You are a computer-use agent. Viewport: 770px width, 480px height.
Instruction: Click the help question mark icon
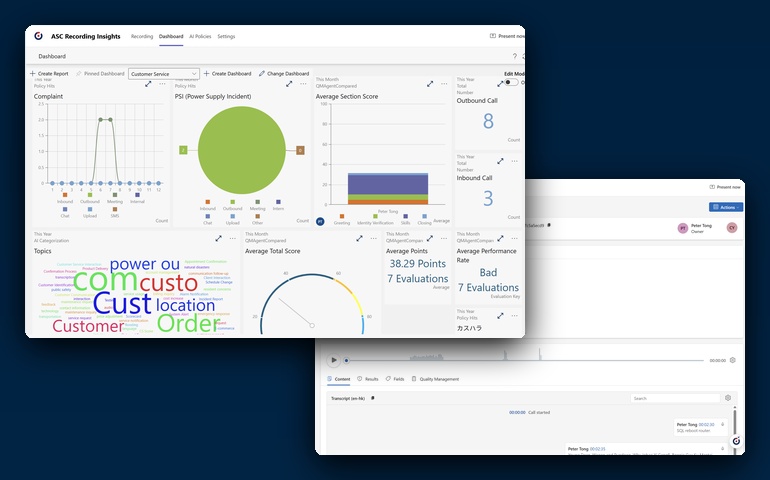coord(515,56)
